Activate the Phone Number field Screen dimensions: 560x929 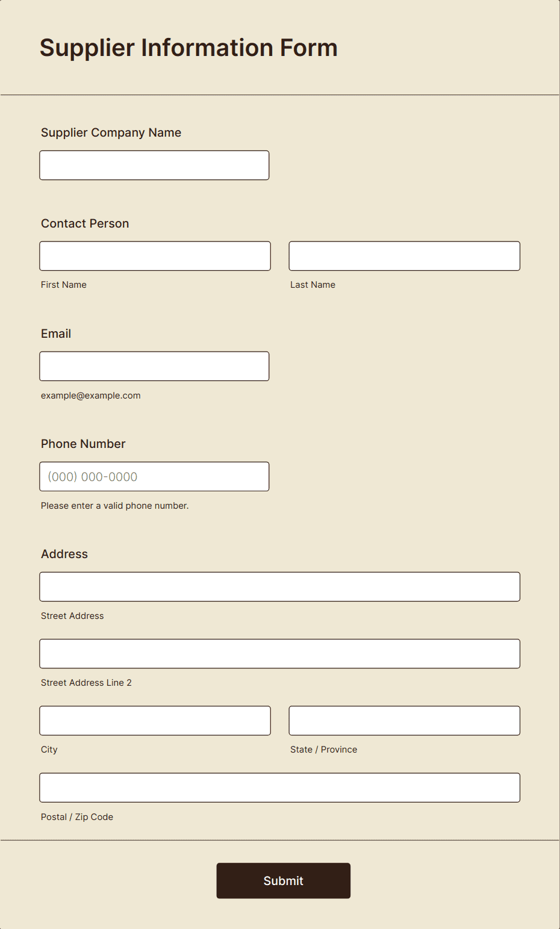pyautogui.click(x=154, y=476)
